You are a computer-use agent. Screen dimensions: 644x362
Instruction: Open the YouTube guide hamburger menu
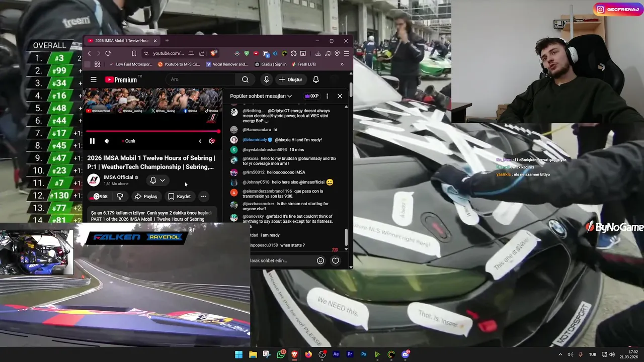[x=94, y=79]
